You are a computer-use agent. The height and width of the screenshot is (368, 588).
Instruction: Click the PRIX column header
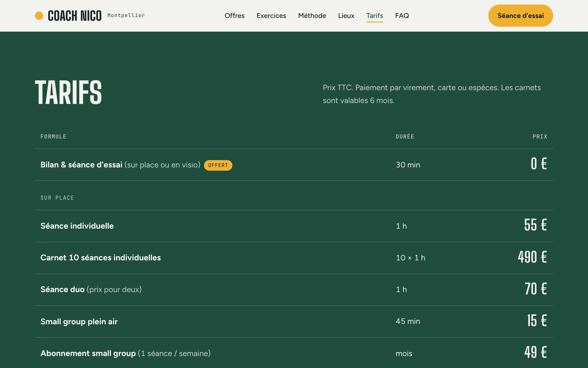pos(540,137)
